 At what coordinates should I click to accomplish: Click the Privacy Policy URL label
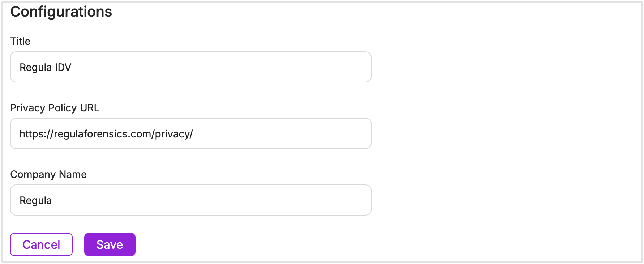click(x=55, y=108)
